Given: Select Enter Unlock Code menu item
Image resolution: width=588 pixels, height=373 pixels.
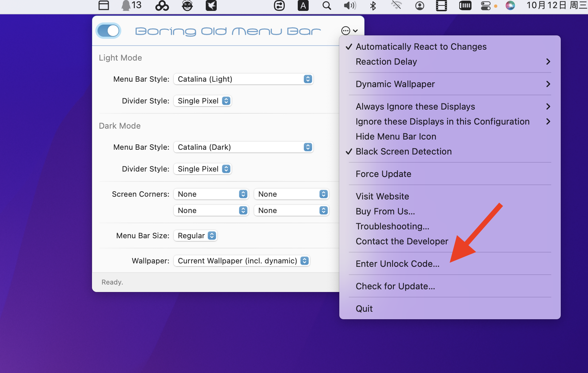Looking at the screenshot, I should point(397,264).
